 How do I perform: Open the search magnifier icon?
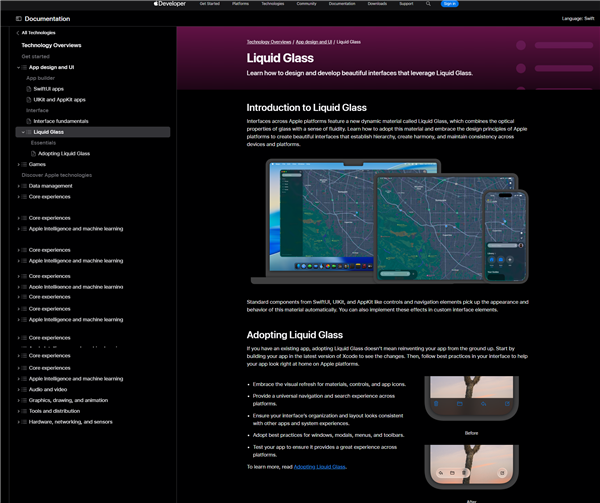pos(428,4)
